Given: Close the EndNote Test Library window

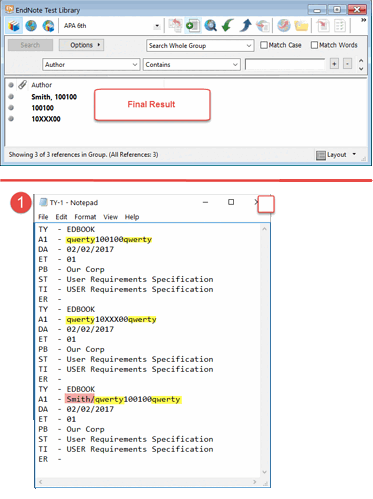Looking at the screenshot, I should point(357,10).
